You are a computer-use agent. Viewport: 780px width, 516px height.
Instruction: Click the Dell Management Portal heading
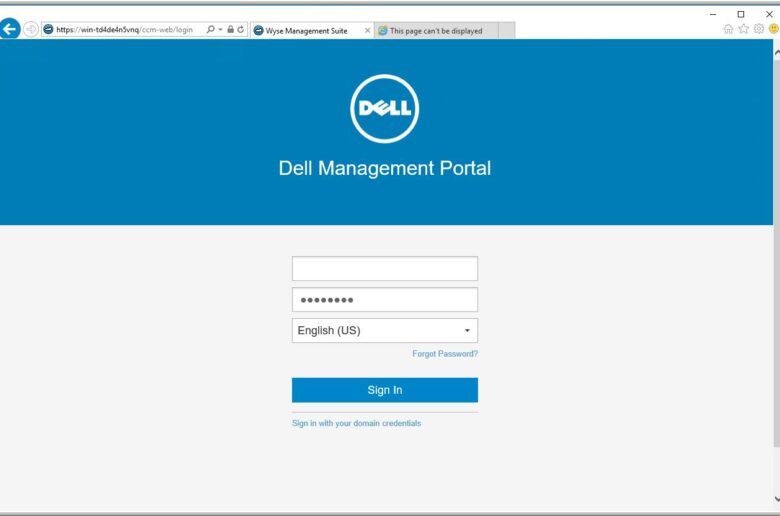(x=385, y=168)
